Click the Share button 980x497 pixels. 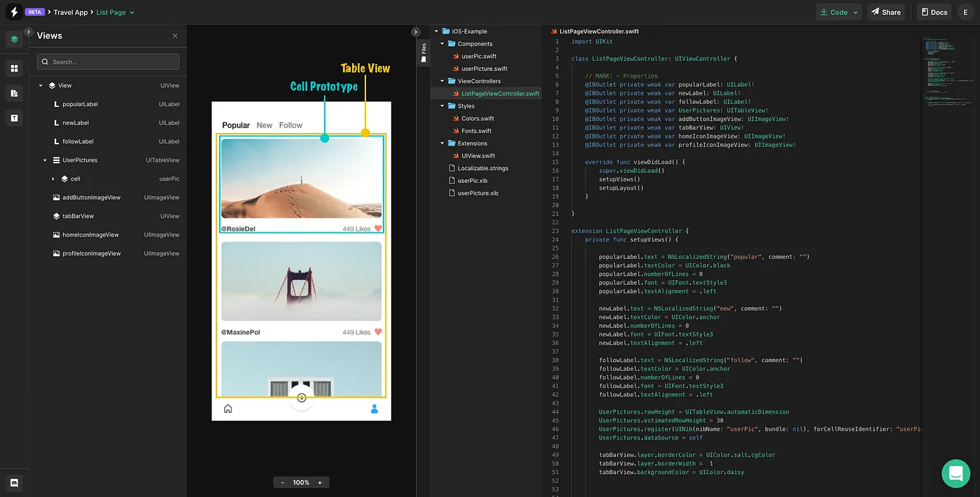[x=885, y=12]
